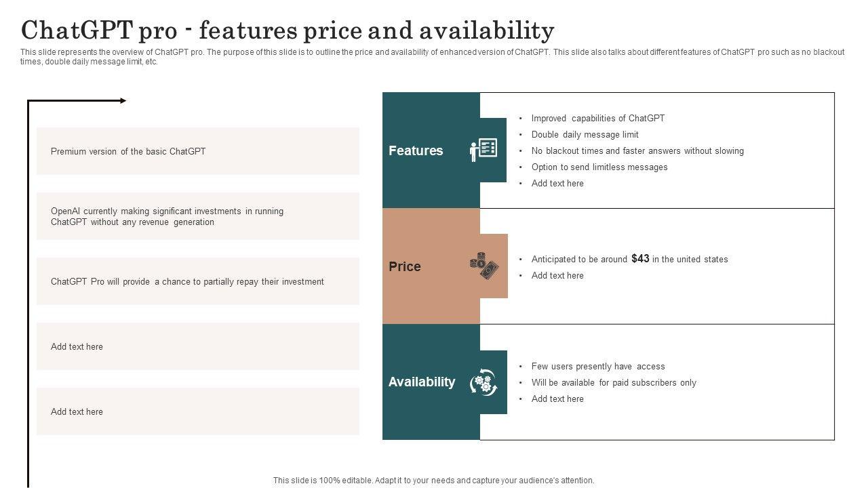The width and height of the screenshot is (868, 488).
Task: Click 'Few users presently have access' bullet
Action: pos(597,366)
